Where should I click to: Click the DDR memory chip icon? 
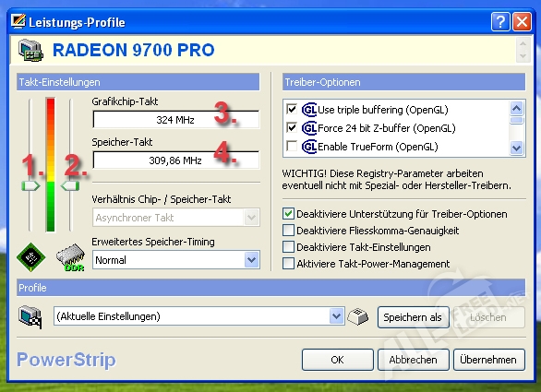tap(71, 257)
